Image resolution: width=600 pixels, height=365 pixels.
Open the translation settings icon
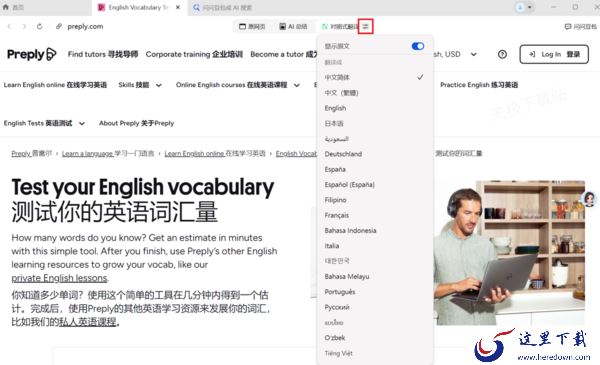coord(365,26)
